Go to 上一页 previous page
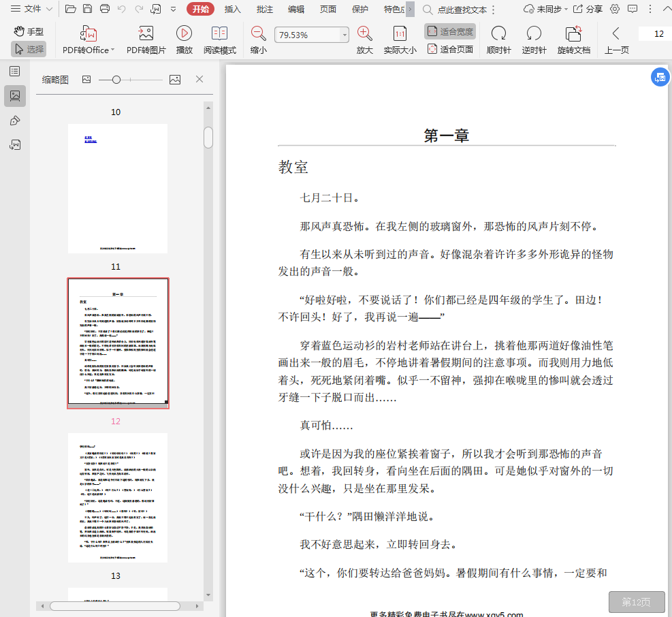 pos(616,40)
